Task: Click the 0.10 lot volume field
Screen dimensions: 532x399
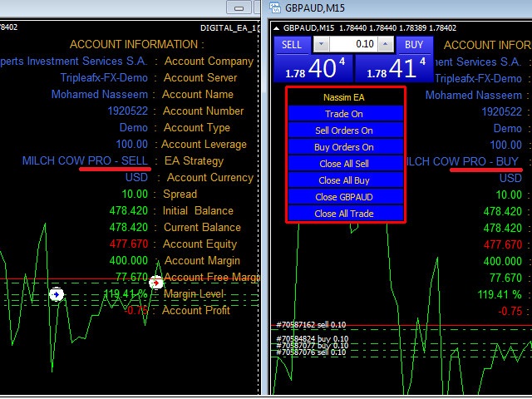Action: (353, 44)
